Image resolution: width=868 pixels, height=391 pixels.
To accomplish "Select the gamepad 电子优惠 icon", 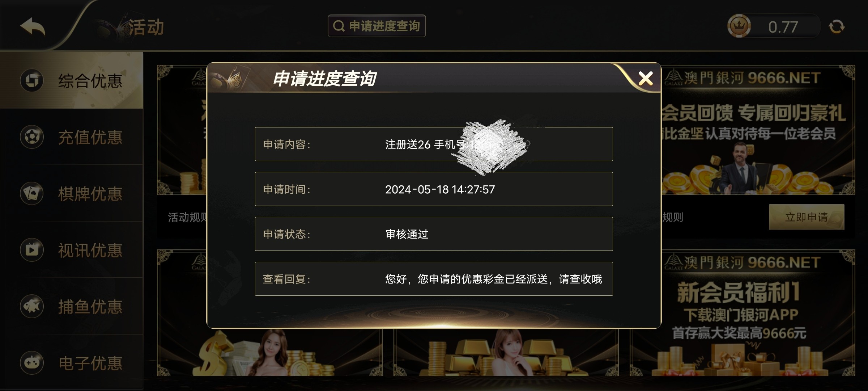I will click(x=32, y=362).
